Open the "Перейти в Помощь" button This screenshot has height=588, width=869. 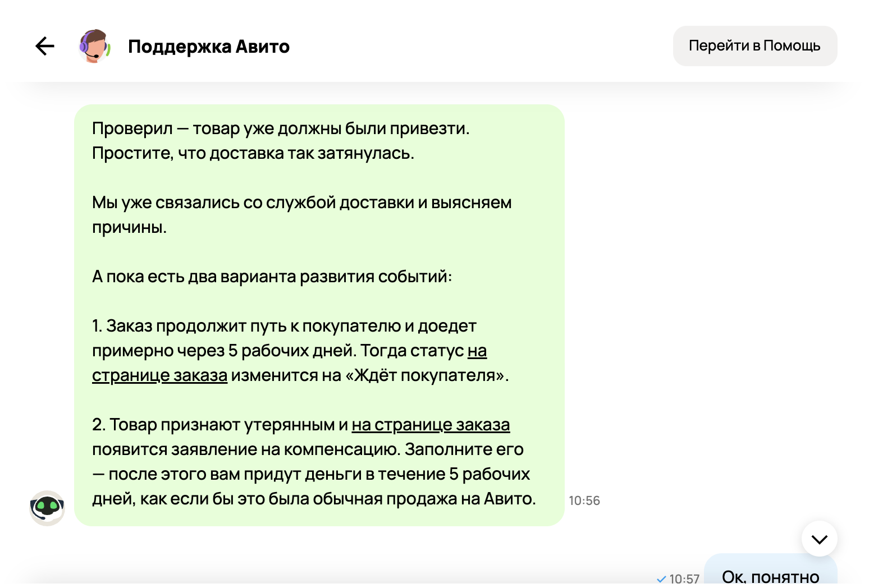(x=754, y=46)
